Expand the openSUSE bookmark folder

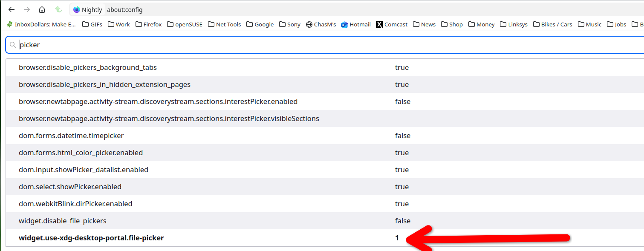point(185,24)
